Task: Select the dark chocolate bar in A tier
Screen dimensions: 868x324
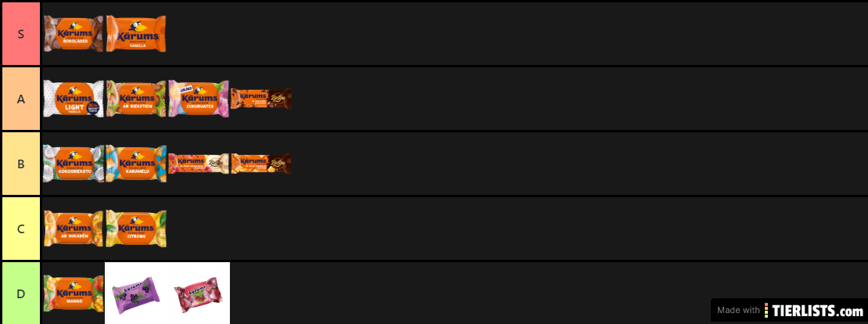Action: point(261,99)
